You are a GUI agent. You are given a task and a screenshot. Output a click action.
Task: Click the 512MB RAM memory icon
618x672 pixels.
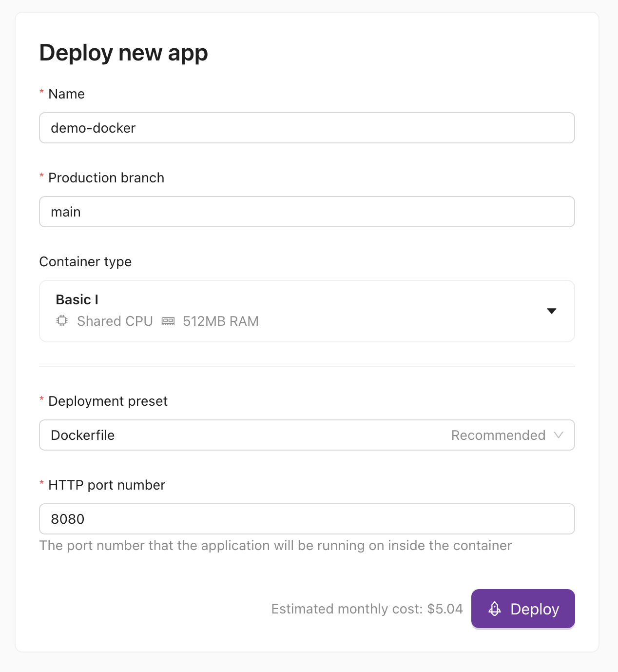click(169, 321)
